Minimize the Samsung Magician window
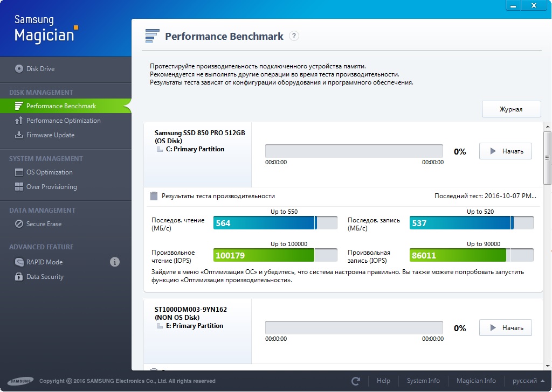Screen dimensions: 552x392 (513, 5)
